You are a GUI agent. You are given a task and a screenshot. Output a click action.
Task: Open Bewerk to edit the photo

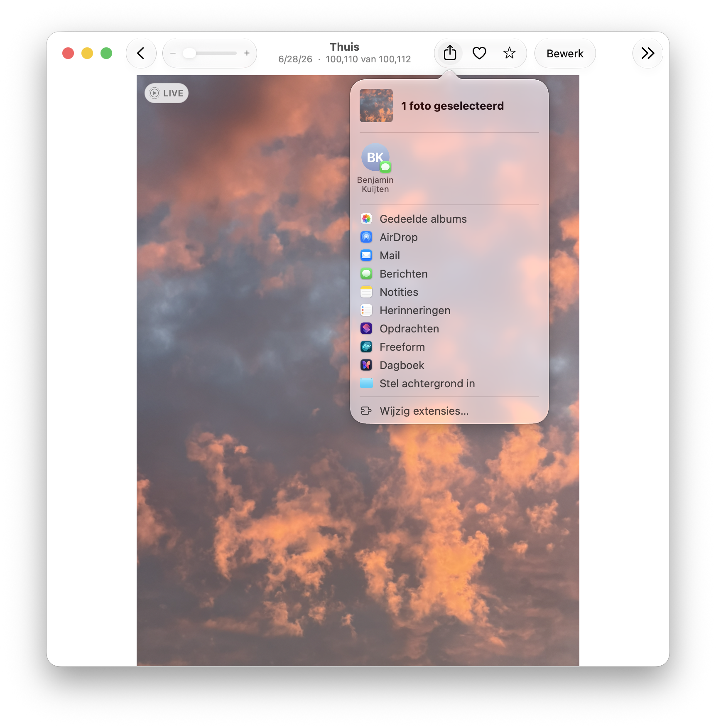pyautogui.click(x=565, y=53)
